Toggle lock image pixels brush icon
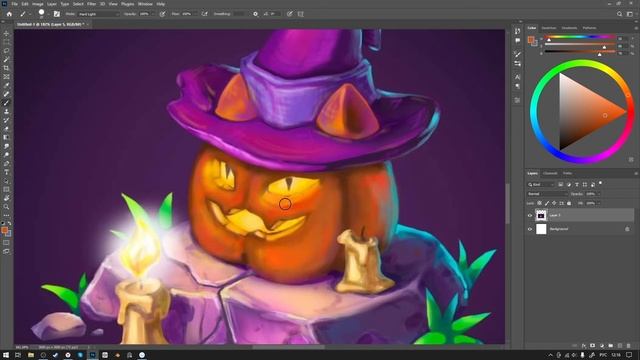 [x=547, y=203]
